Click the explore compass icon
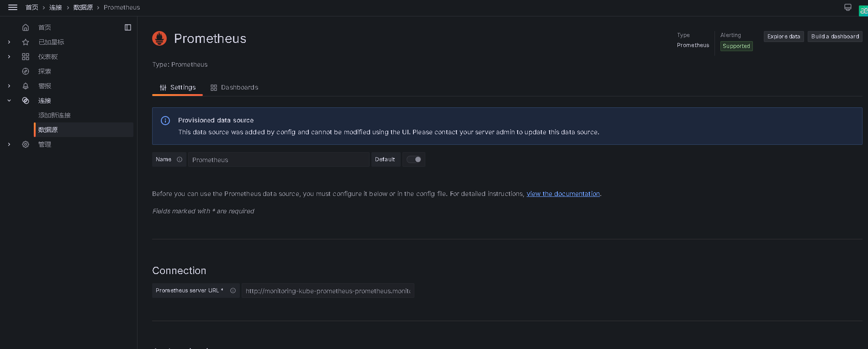This screenshot has height=349, width=868. 26,71
